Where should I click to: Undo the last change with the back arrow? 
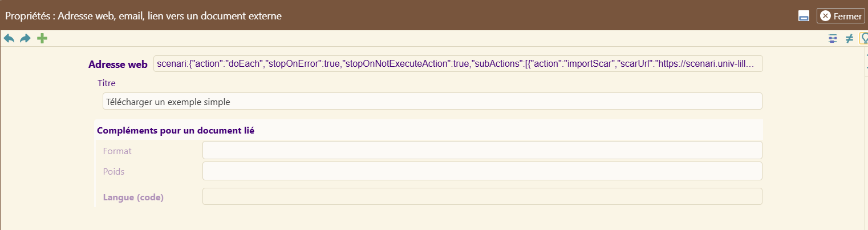point(9,38)
